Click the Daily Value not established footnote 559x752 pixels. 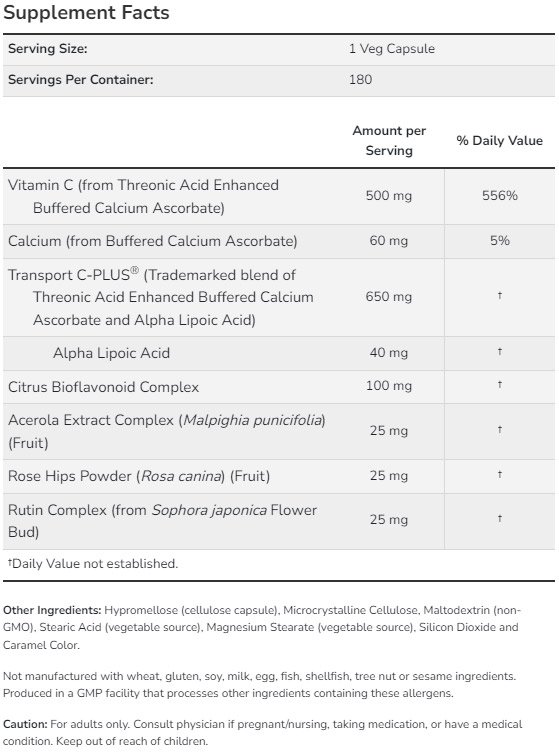click(x=93, y=564)
